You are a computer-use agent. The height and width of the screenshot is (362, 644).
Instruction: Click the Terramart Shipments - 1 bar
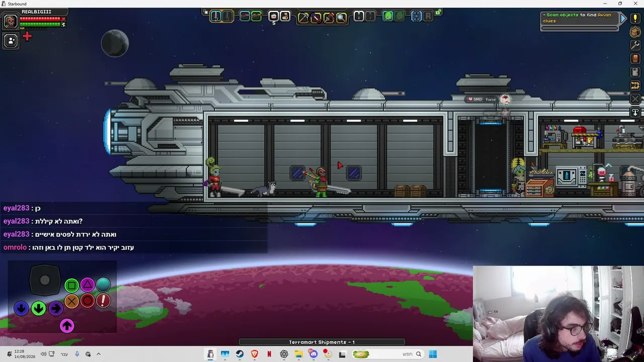322,342
